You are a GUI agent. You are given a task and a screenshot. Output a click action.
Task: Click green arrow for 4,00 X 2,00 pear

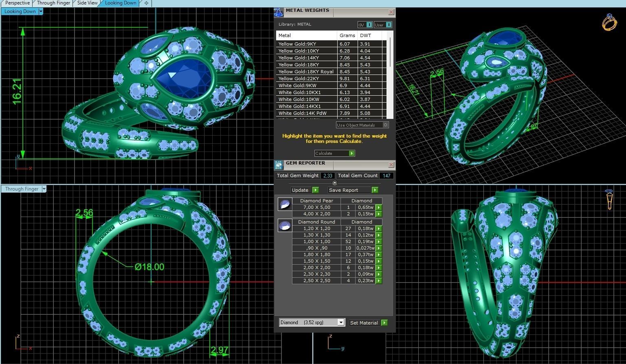(379, 214)
